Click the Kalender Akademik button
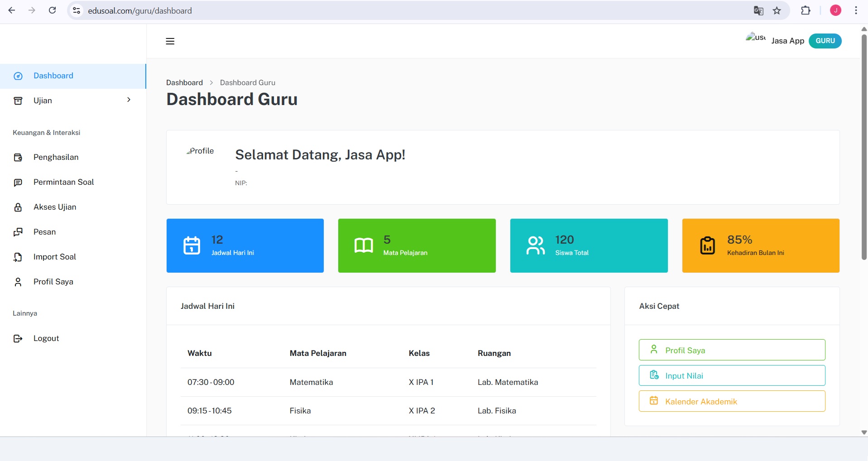This screenshot has height=461, width=868. point(731,401)
